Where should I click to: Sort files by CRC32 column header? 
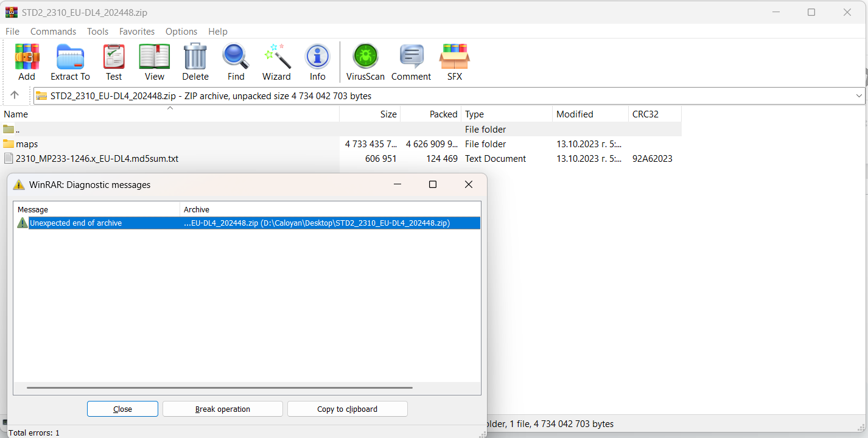tap(655, 114)
